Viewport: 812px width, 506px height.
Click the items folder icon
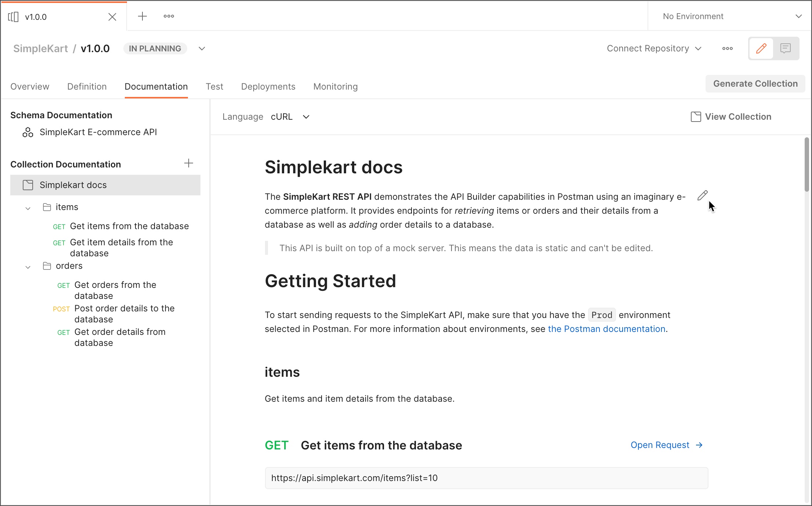pos(47,207)
